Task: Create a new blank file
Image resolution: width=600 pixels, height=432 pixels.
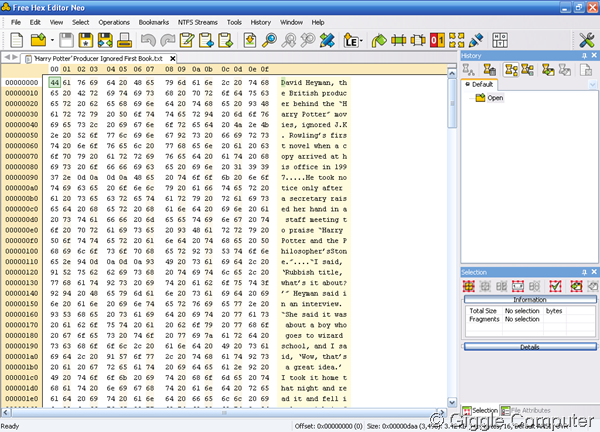Action: (16, 40)
